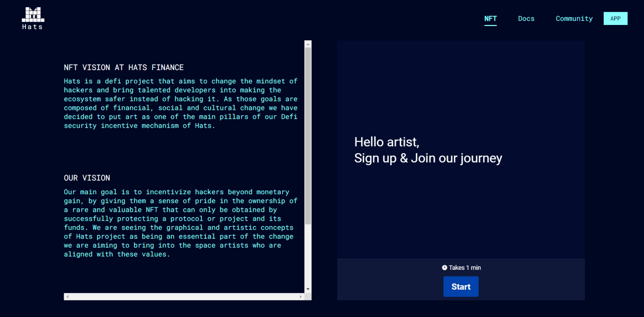Click the paragraph starting "Hats is a defi project"
This screenshot has height=317, width=644.
[180, 104]
